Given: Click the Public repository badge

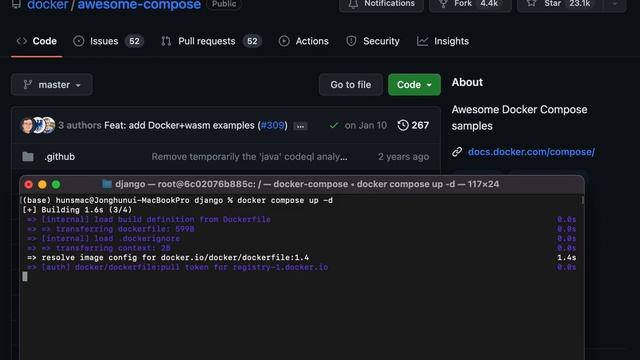Looking at the screenshot, I should pyautogui.click(x=224, y=4).
